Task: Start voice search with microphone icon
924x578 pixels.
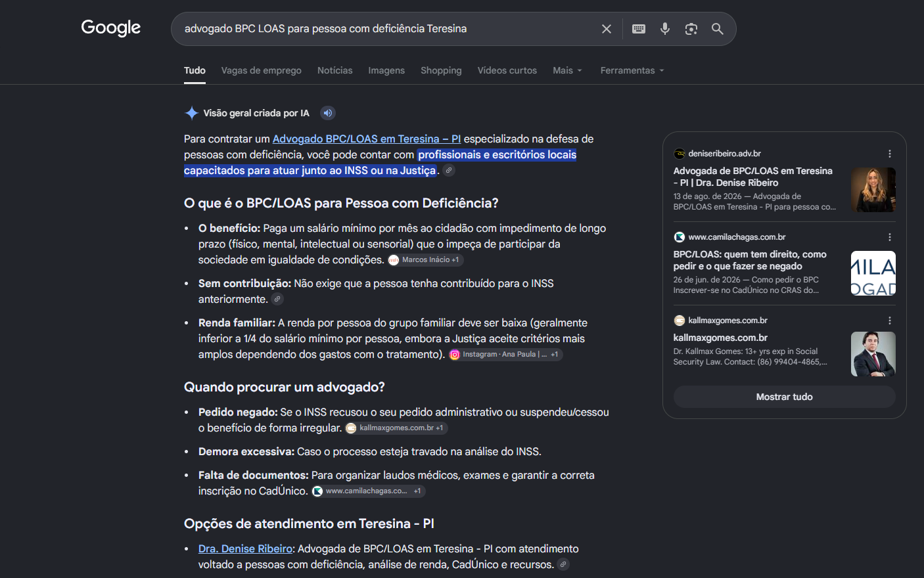Action: [x=665, y=29]
